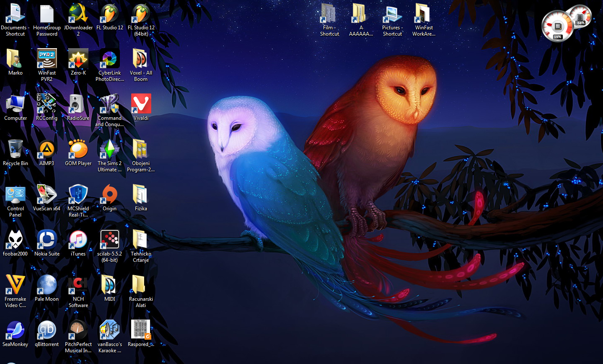603x364 pixels.
Task: Click the Fizika folder
Action: [141, 194]
